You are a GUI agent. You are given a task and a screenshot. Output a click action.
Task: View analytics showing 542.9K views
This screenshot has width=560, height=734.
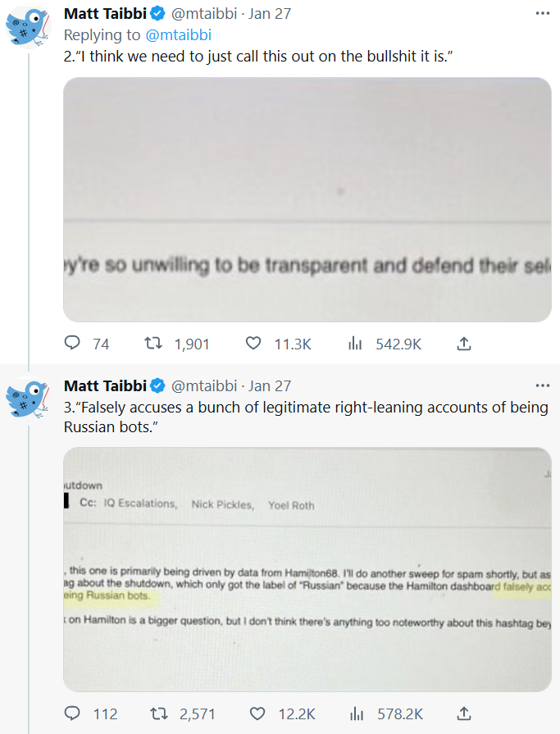tap(355, 344)
